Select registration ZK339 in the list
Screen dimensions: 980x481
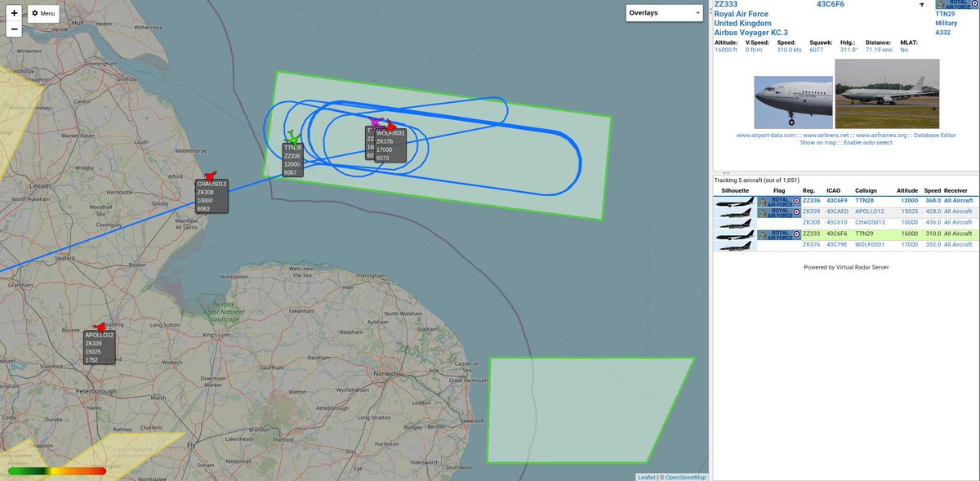[811, 212]
